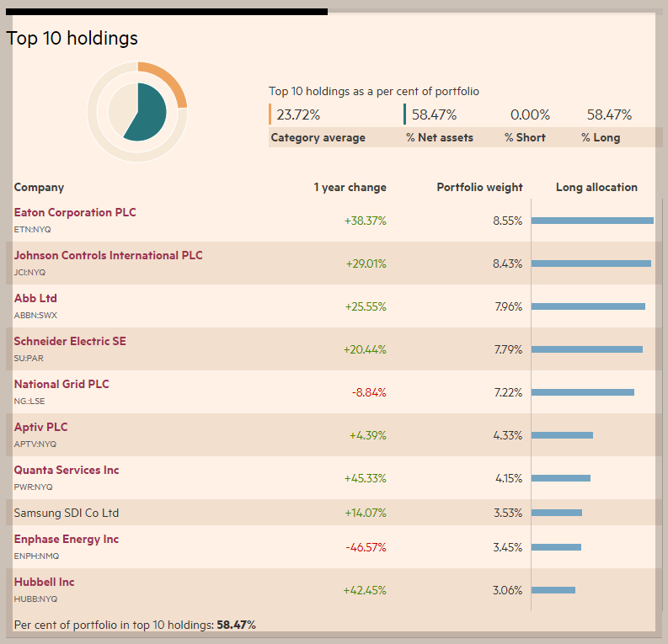Select the Samsung SDI Co Ltd row name
This screenshot has height=644, width=668.
click(x=66, y=513)
